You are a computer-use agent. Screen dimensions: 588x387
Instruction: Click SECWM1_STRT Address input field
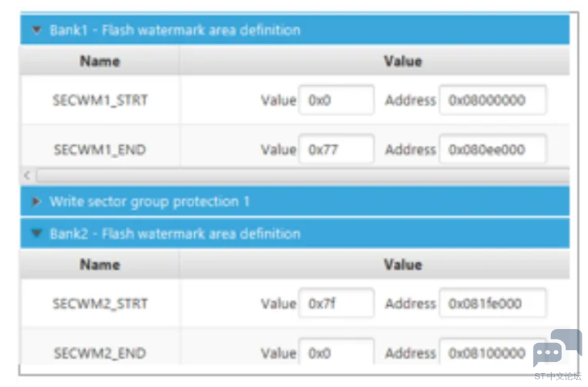[492, 101]
